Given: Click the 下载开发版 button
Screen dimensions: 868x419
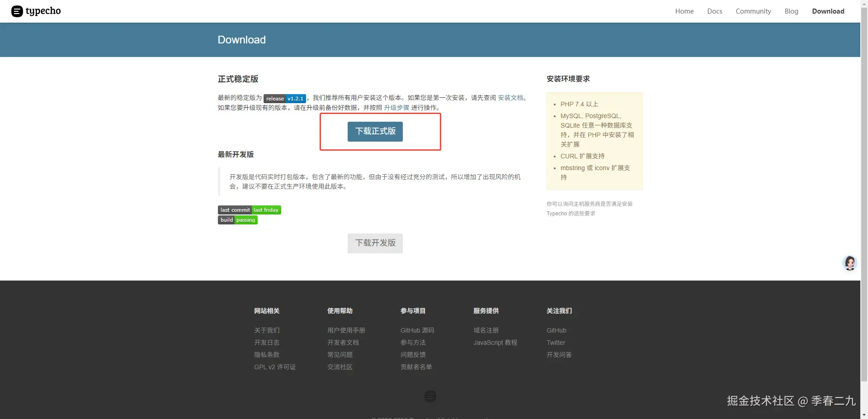Looking at the screenshot, I should click(375, 243).
